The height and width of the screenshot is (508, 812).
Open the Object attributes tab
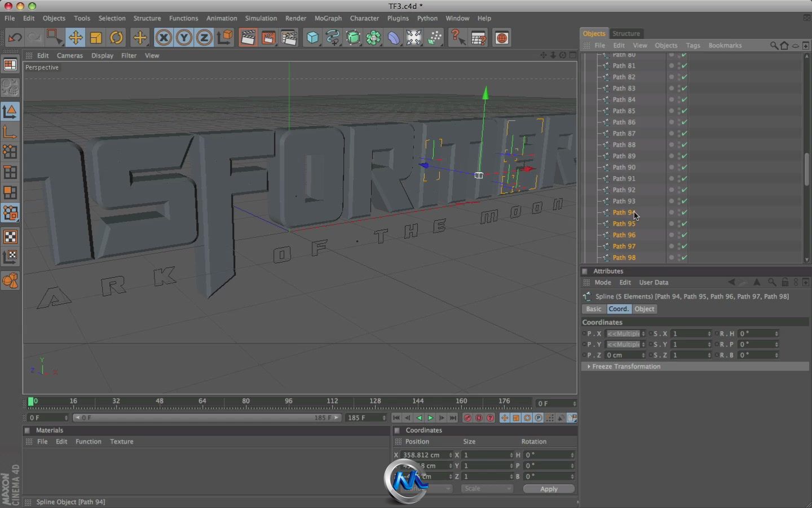coord(645,309)
